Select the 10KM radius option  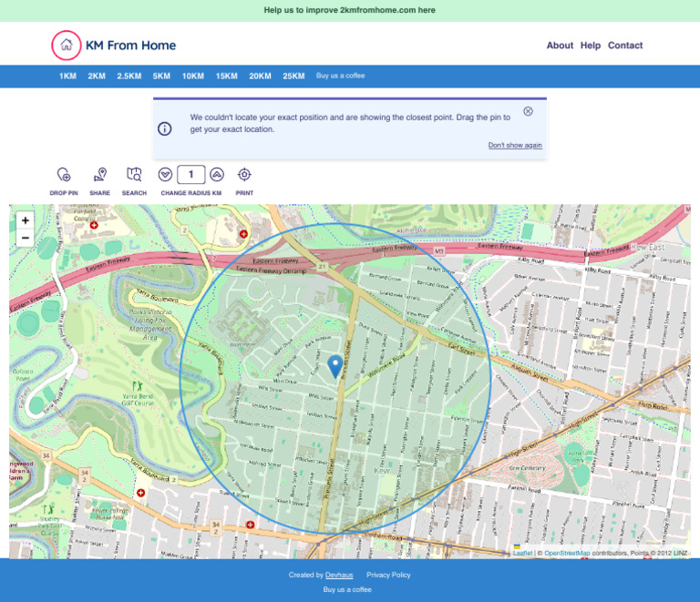click(x=193, y=77)
